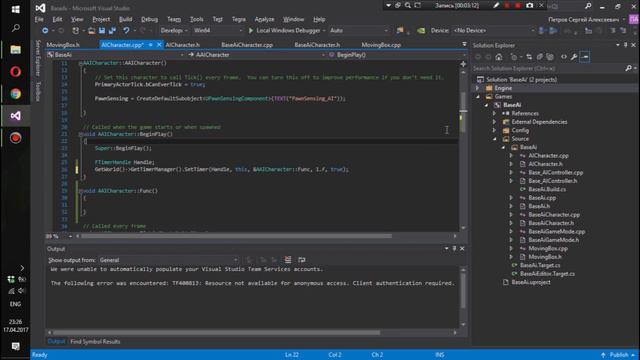Pin the Solution Explorer with auto-hide pin

(x=625, y=45)
